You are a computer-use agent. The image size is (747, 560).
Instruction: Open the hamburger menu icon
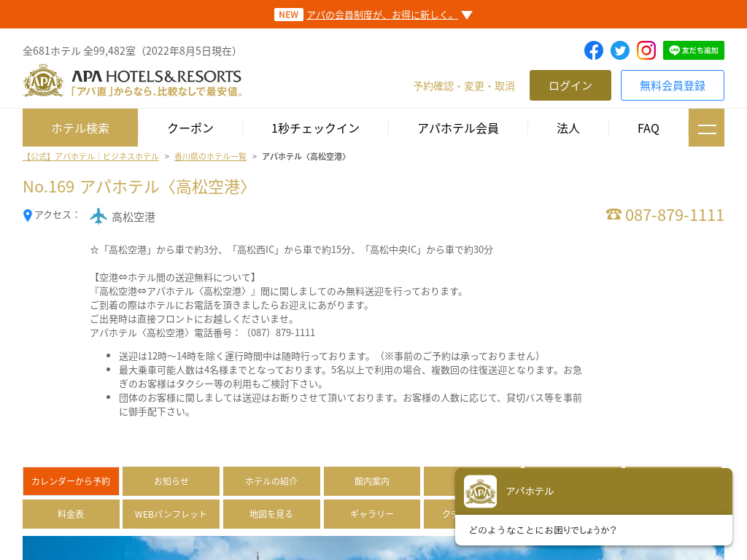click(x=706, y=128)
